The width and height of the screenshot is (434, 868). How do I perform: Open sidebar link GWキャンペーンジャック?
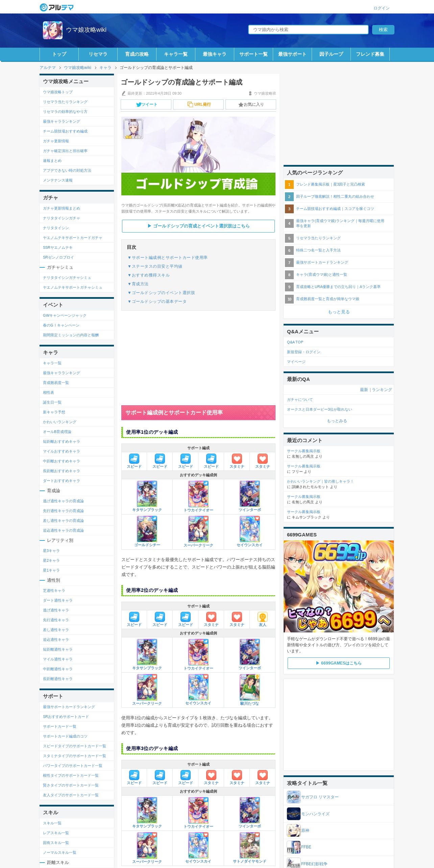[65, 315]
